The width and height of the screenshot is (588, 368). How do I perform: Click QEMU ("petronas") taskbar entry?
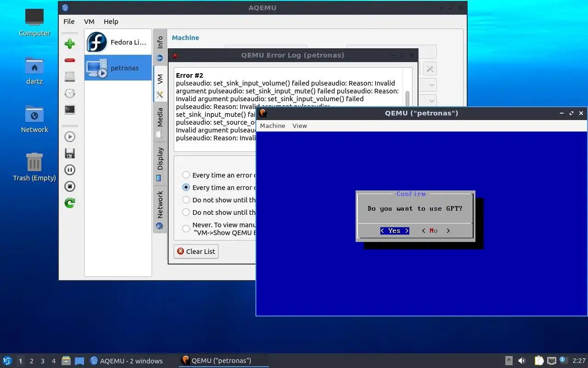pos(224,361)
